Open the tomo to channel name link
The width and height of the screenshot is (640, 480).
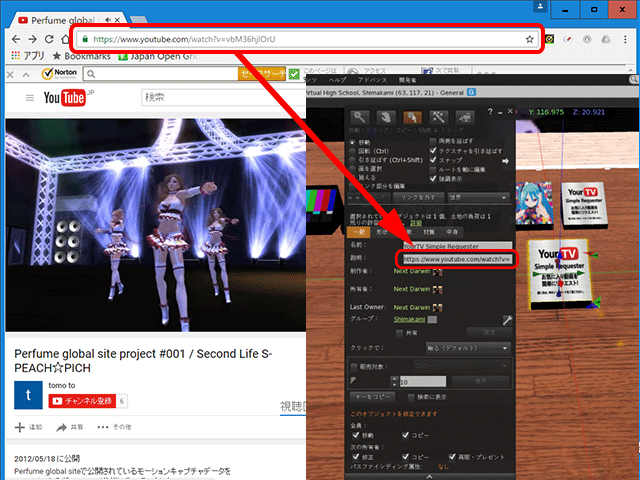(62, 385)
